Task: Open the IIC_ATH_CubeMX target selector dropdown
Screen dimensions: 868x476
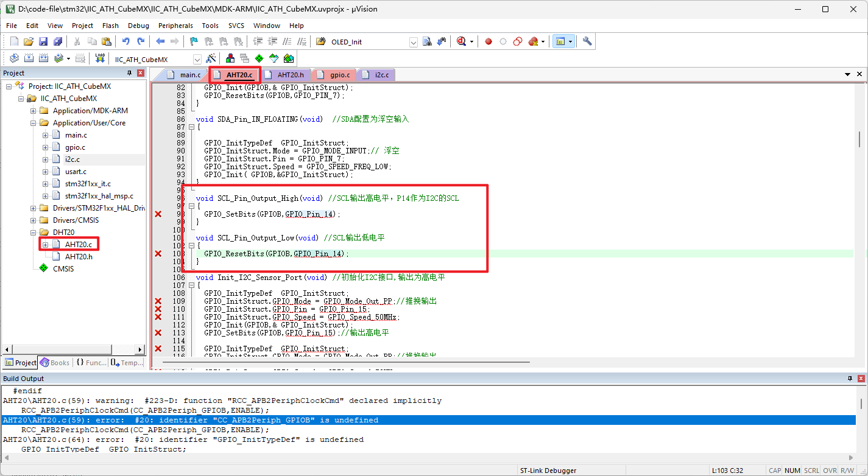Action: 197,60
